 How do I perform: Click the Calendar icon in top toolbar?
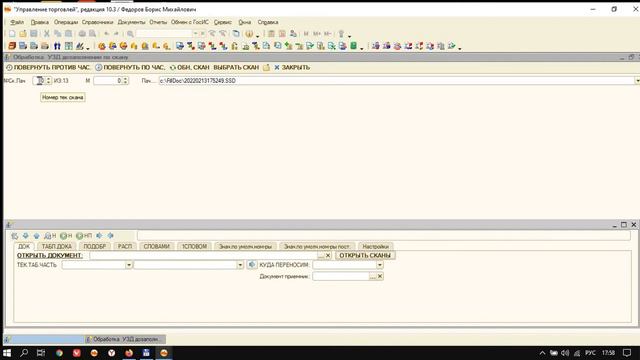(282, 34)
